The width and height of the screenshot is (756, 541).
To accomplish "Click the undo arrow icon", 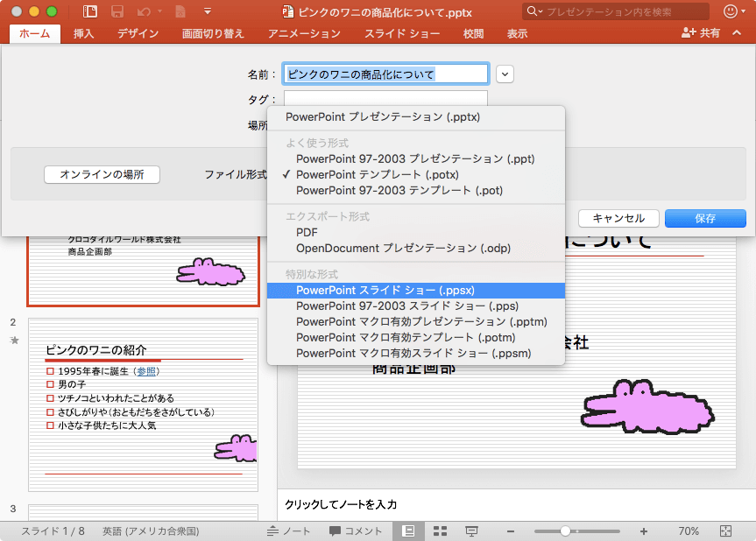I will [144, 11].
